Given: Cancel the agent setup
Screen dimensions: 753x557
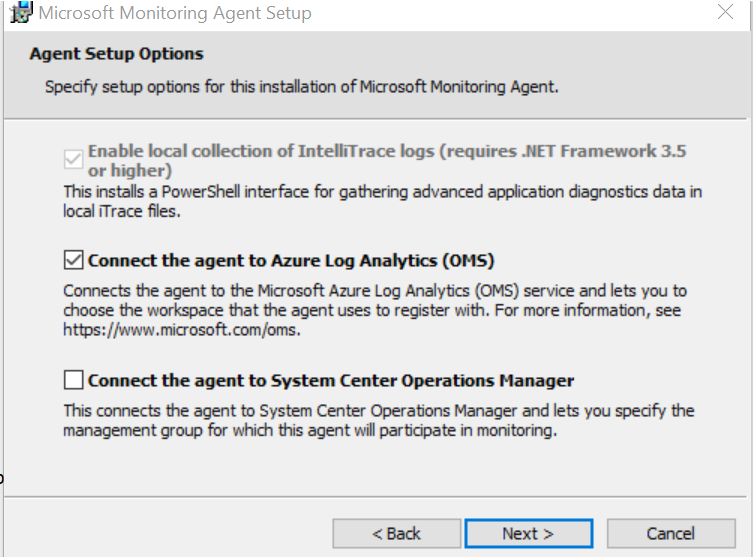Looking at the screenshot, I should pos(670,533).
